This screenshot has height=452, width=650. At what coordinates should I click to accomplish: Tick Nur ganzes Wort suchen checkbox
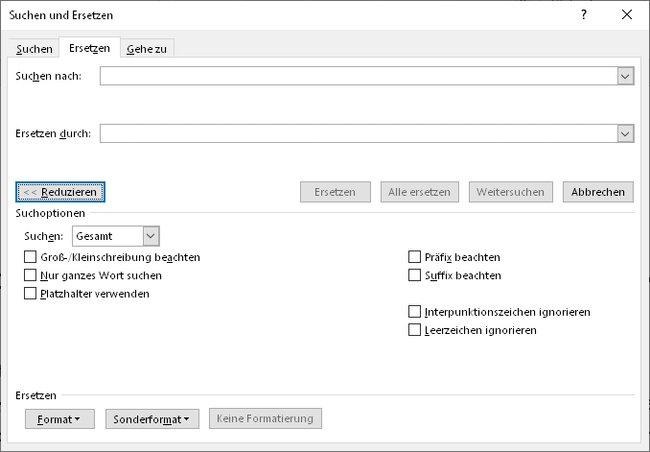pyautogui.click(x=30, y=275)
